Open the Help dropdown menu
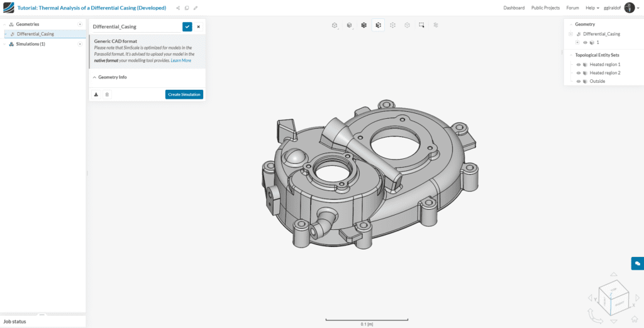The width and height of the screenshot is (644, 328). (x=591, y=8)
